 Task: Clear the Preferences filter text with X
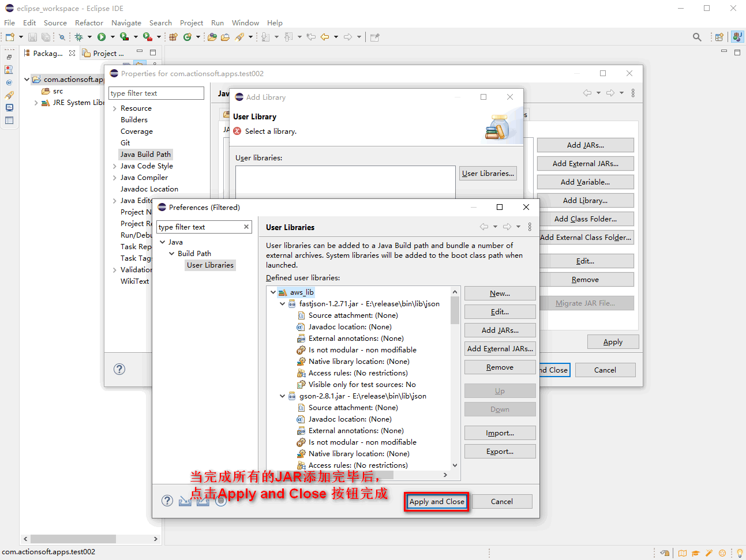tap(246, 227)
